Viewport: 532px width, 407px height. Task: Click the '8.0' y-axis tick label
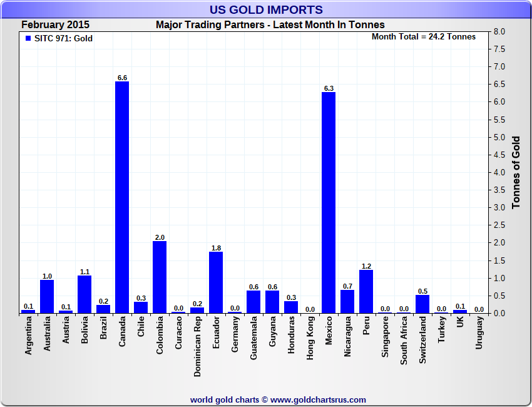[x=499, y=31]
